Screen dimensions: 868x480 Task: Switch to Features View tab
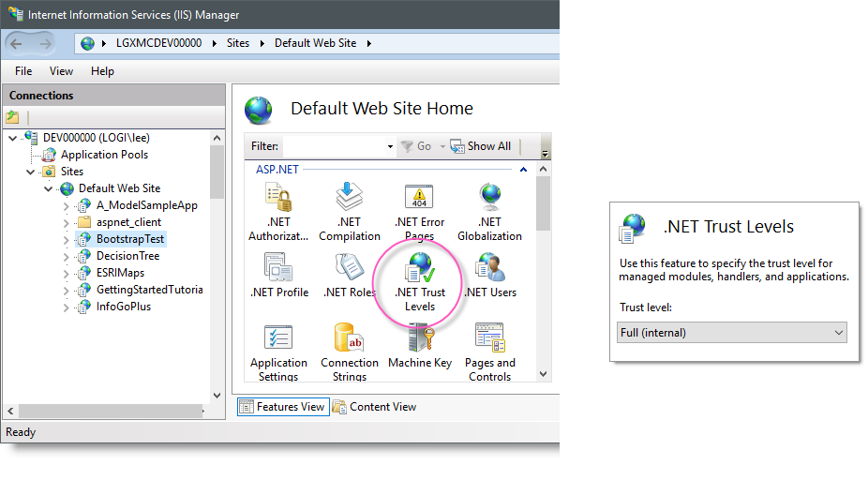click(x=283, y=406)
